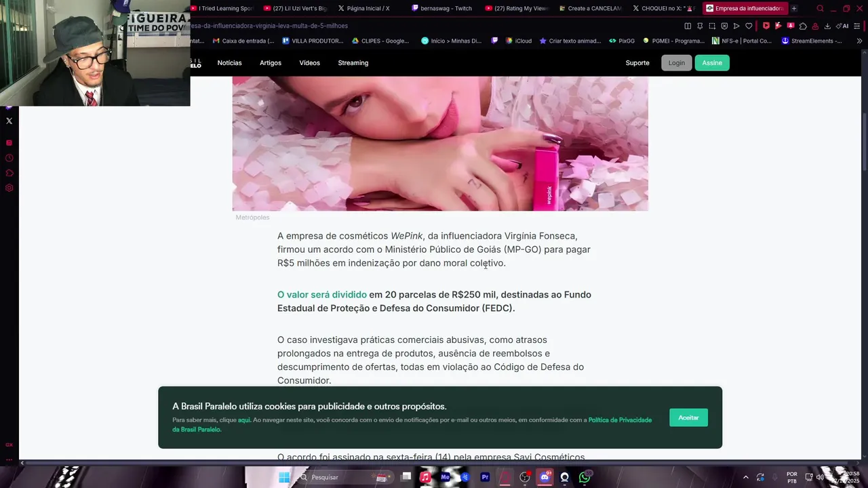Screen dimensions: 868x488
Task: Open StreamElements bookmark
Action: 812,41
